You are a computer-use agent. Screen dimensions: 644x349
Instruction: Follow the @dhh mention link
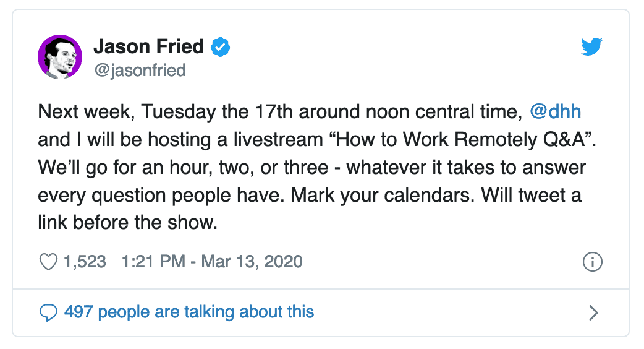pyautogui.click(x=555, y=112)
